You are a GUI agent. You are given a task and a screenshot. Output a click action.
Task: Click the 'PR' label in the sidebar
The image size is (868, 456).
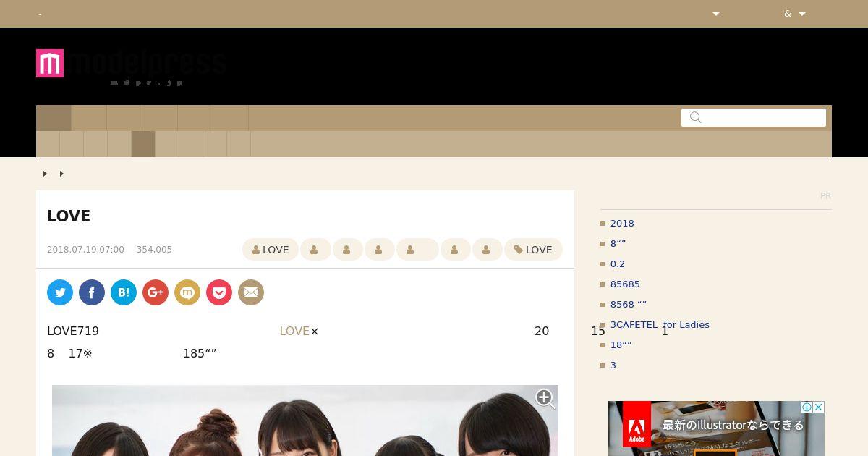point(825,196)
